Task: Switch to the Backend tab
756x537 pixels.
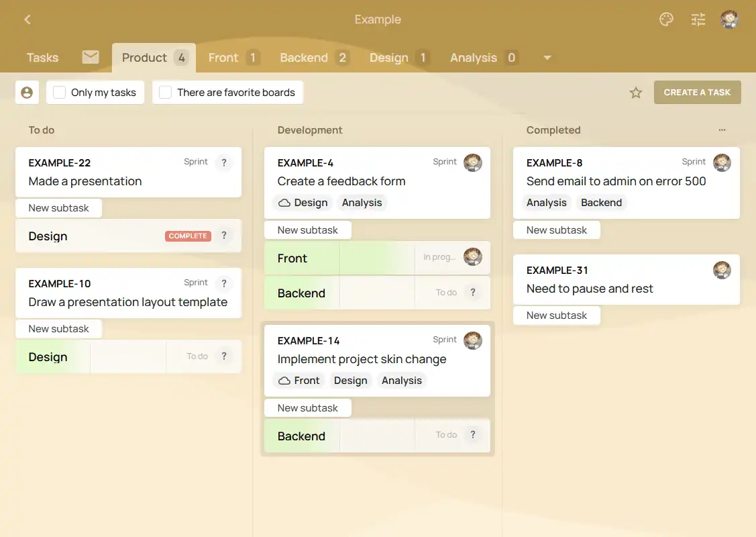Action: click(304, 58)
